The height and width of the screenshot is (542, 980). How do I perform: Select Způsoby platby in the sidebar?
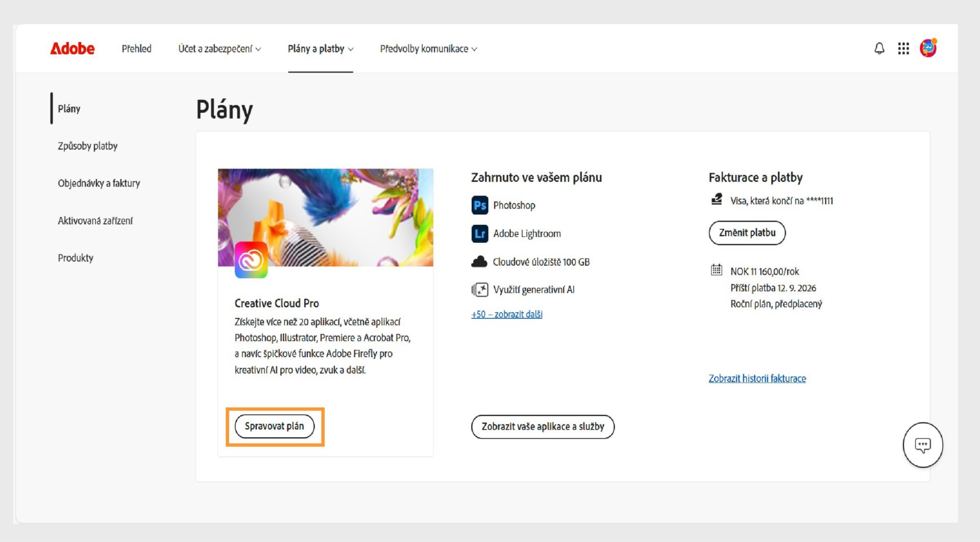point(87,146)
